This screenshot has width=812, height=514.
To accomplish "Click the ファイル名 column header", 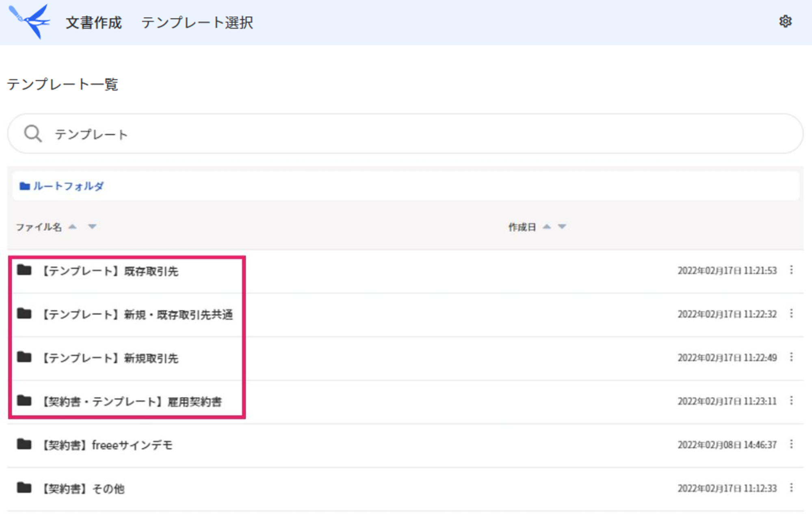I will coord(39,227).
